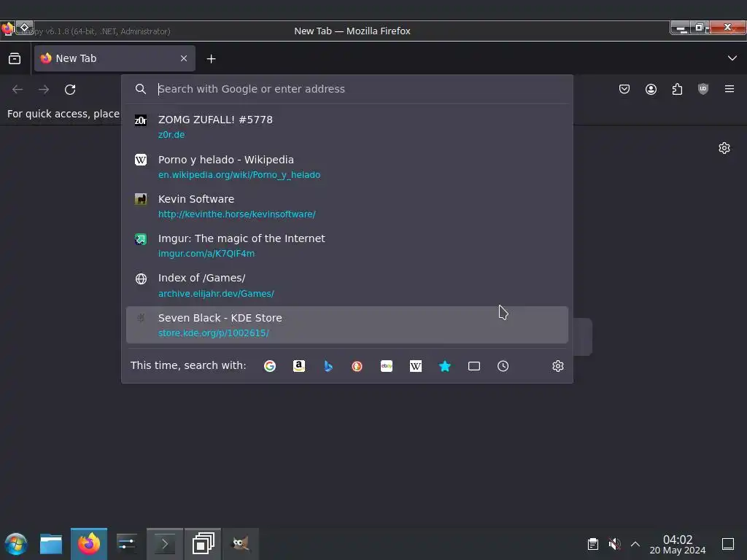Search this time with Google

click(x=270, y=366)
